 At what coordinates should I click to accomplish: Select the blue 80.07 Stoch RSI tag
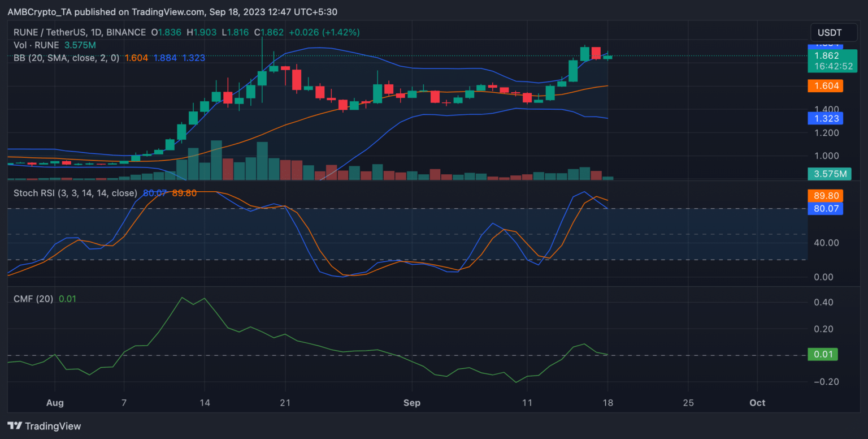[x=825, y=209]
